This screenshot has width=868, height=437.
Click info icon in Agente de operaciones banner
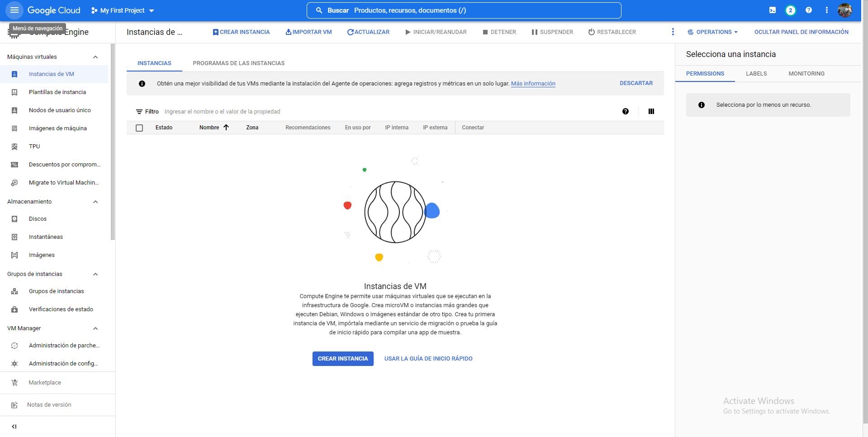pyautogui.click(x=142, y=84)
